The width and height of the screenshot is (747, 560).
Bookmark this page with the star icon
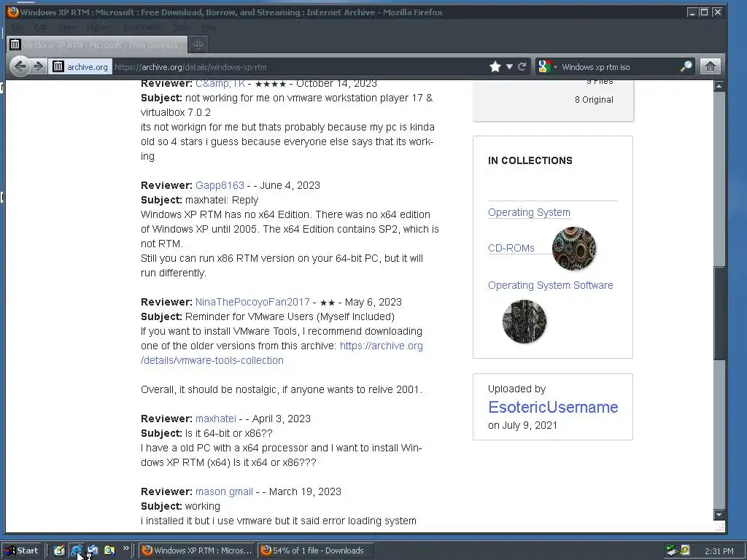click(x=495, y=66)
